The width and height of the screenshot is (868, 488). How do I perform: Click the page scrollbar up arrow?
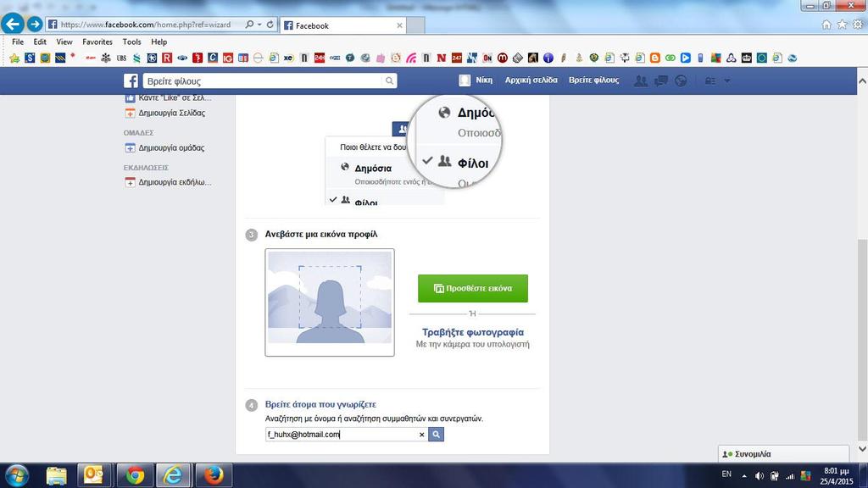(x=862, y=80)
